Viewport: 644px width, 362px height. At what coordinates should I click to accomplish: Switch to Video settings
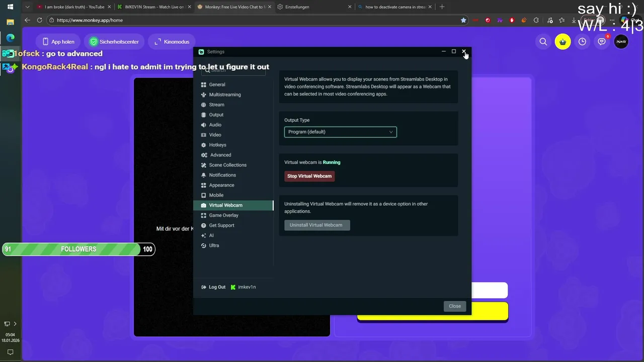click(233, 135)
